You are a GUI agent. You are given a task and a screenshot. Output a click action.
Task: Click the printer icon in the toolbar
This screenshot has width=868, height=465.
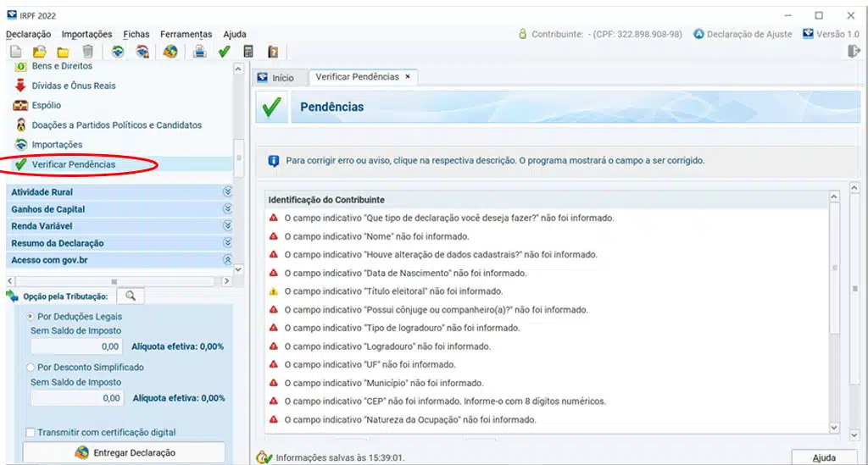(199, 52)
